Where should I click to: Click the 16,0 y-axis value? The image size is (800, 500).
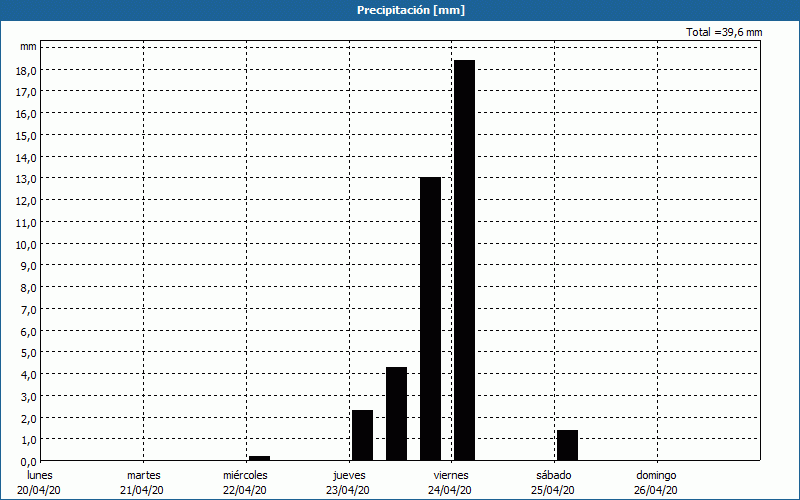click(27, 114)
